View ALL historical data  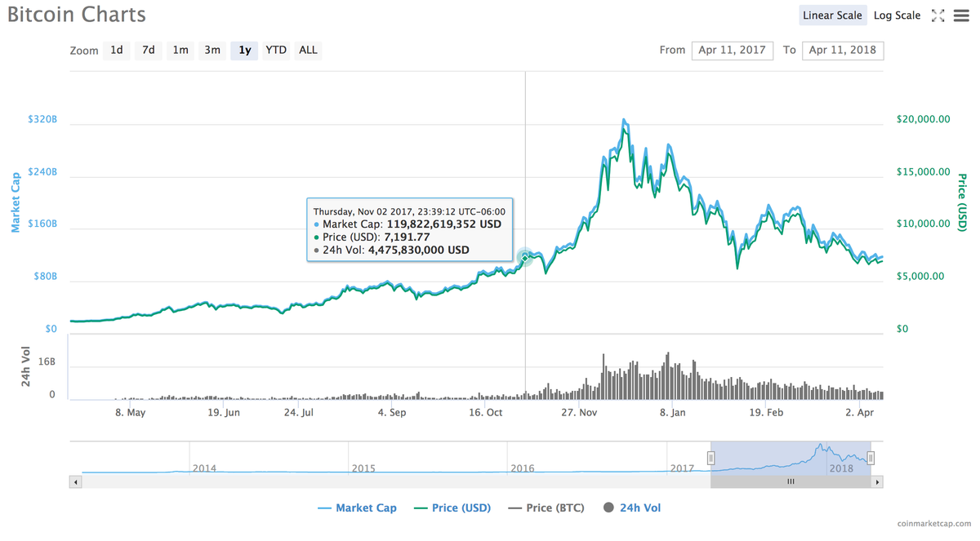[x=307, y=50]
